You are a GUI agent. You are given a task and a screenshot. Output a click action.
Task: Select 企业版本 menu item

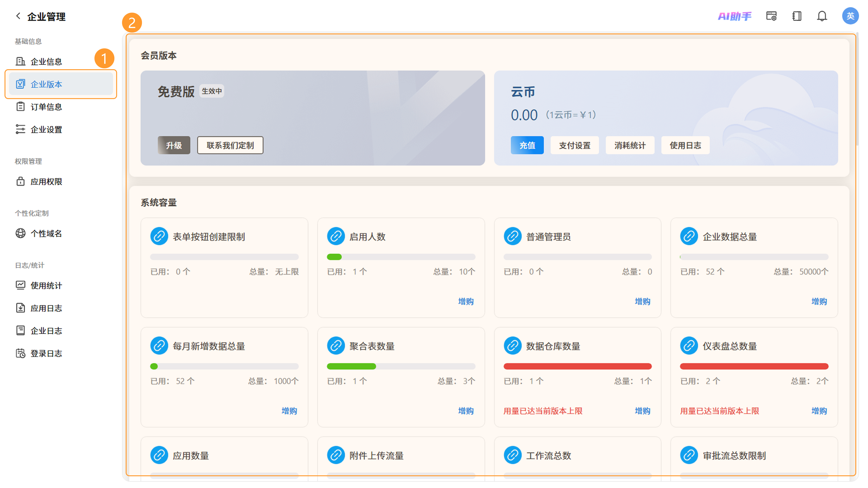[x=61, y=84]
